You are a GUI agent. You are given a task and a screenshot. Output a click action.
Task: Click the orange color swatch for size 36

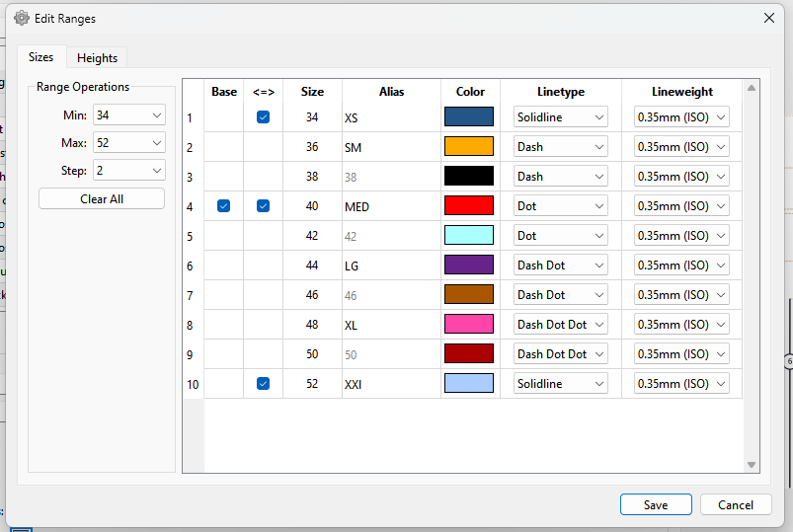[469, 147]
